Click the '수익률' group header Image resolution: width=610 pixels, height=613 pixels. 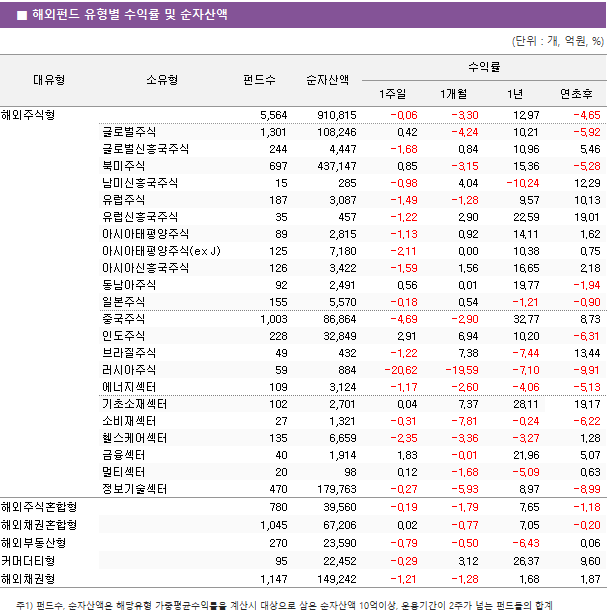(x=484, y=67)
